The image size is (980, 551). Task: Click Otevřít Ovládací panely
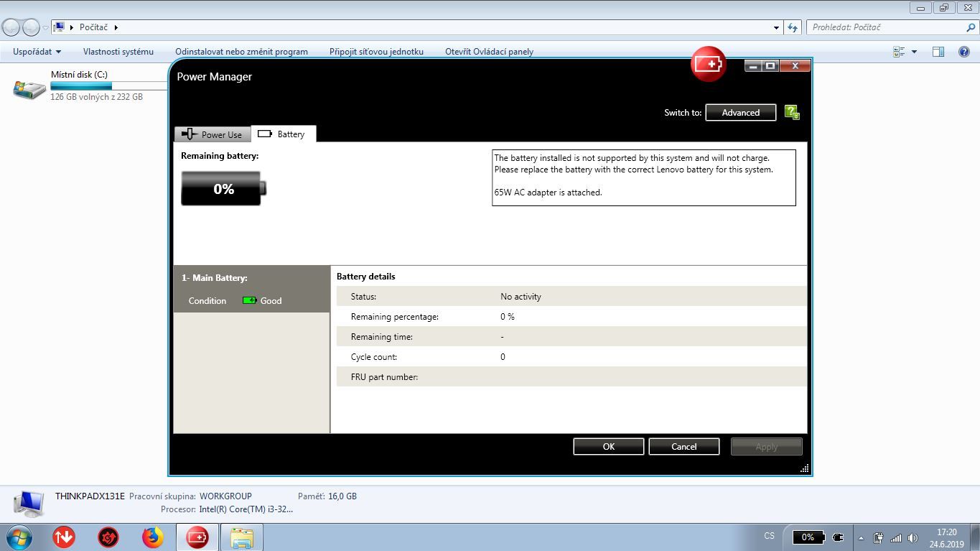[489, 52]
